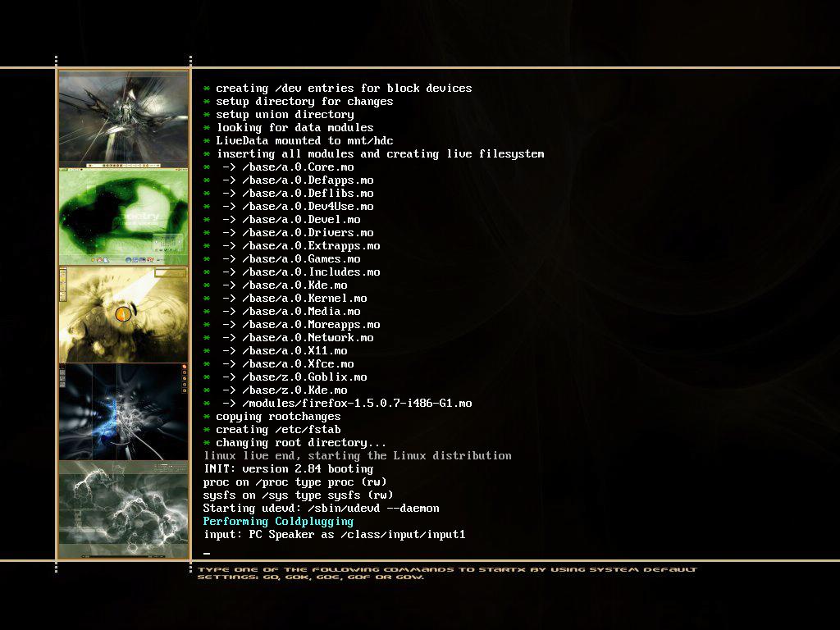This screenshot has width=840, height=630.
Task: Click the blinking terminal cursor prompt
Action: tap(207, 552)
